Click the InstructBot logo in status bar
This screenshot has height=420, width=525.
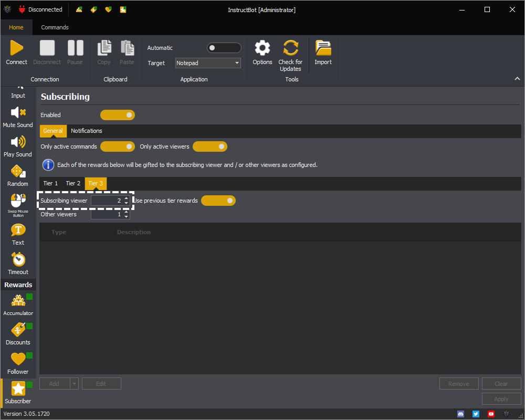tap(506, 414)
